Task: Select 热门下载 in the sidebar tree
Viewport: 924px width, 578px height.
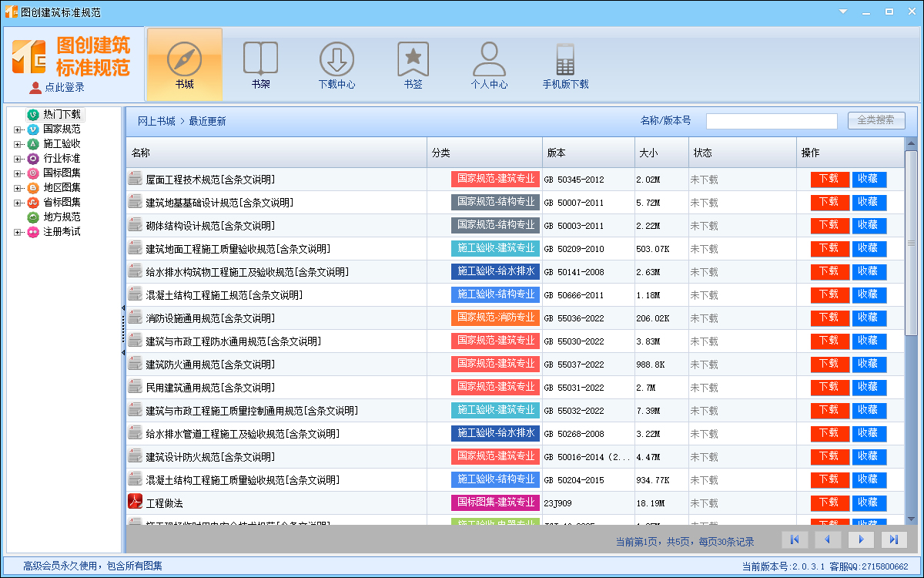Action: tap(61, 114)
